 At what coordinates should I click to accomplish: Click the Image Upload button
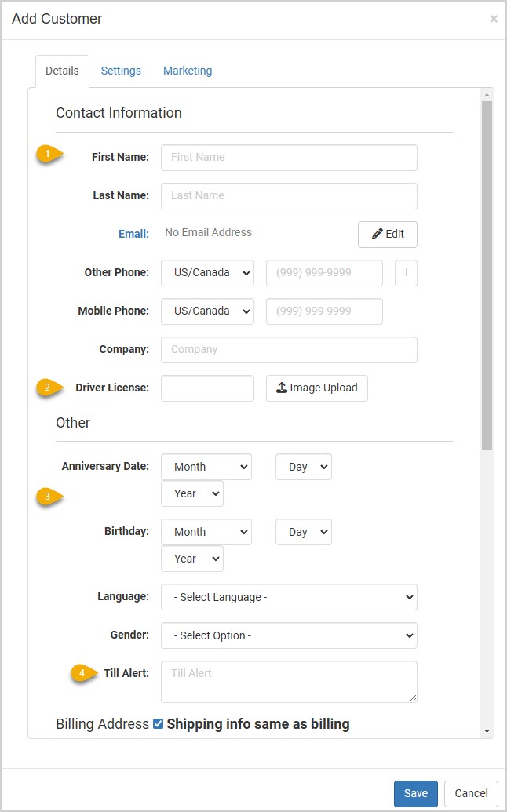(x=317, y=388)
